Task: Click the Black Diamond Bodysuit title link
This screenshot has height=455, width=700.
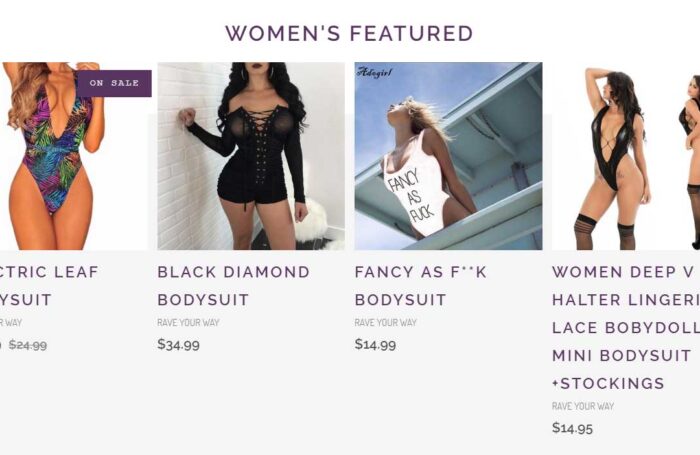Action: (233, 286)
